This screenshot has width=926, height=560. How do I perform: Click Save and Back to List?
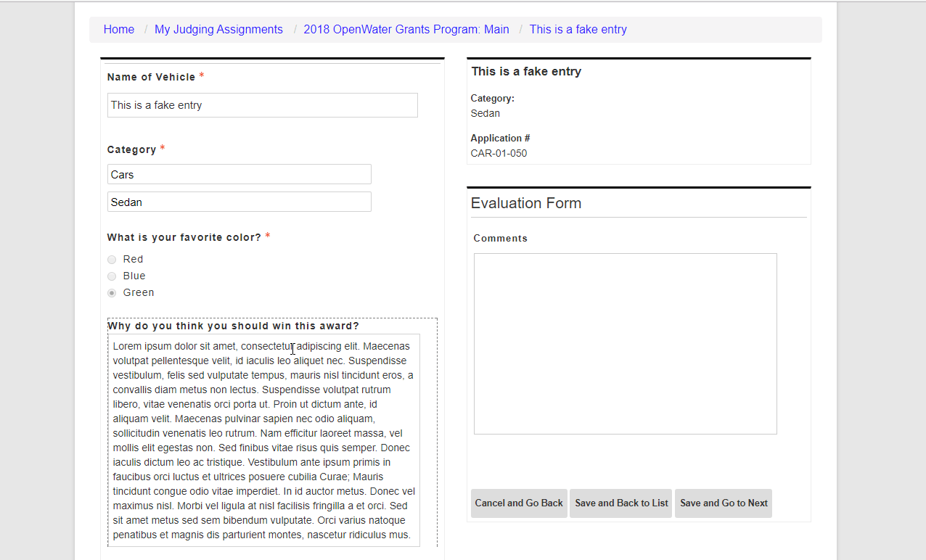pos(621,503)
